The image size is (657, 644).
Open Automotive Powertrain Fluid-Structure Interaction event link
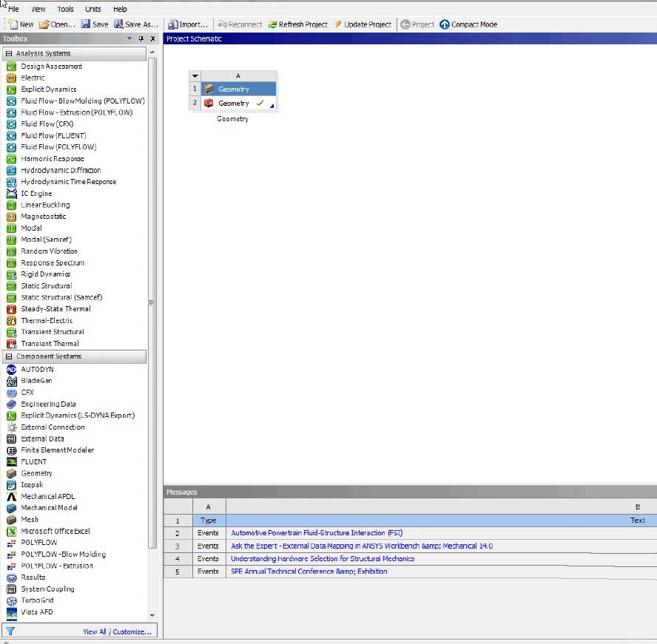317,532
